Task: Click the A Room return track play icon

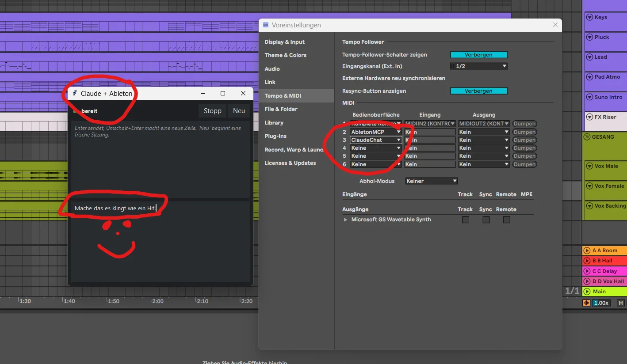Action: 587,250
